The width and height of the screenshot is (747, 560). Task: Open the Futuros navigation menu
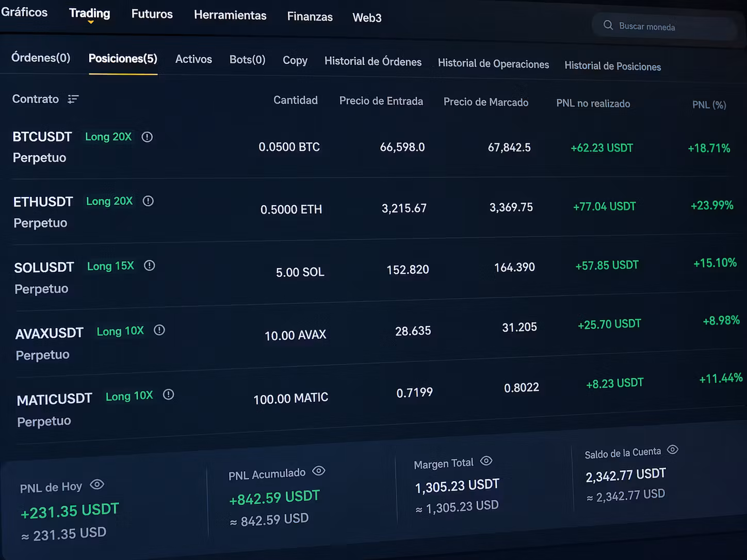pos(152,14)
